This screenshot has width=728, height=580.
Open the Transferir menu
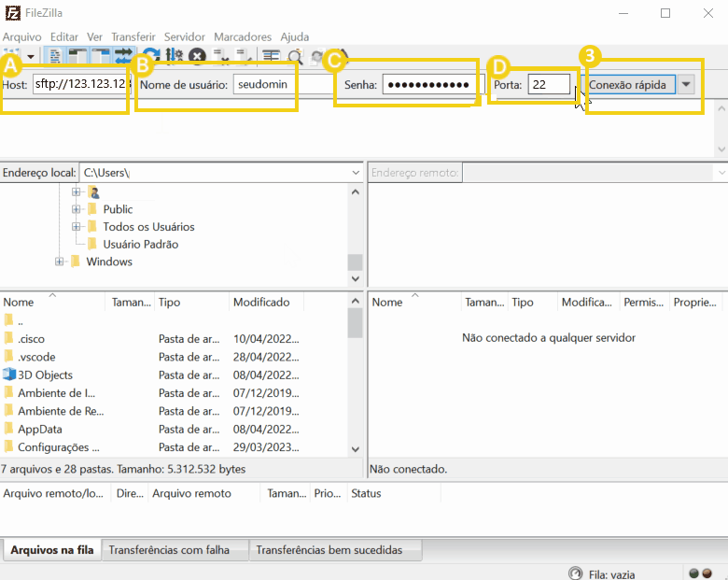pyautogui.click(x=133, y=36)
